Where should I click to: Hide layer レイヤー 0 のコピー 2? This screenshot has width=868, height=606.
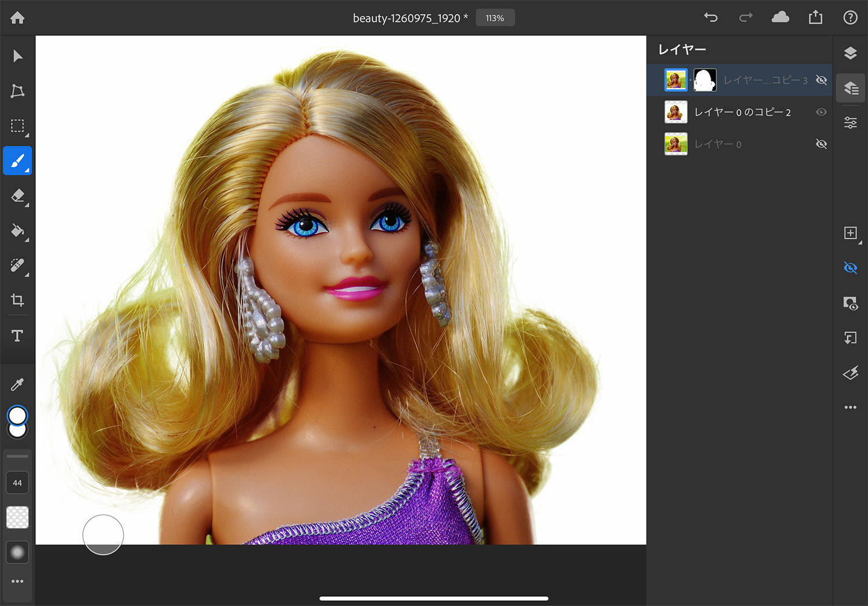point(821,112)
